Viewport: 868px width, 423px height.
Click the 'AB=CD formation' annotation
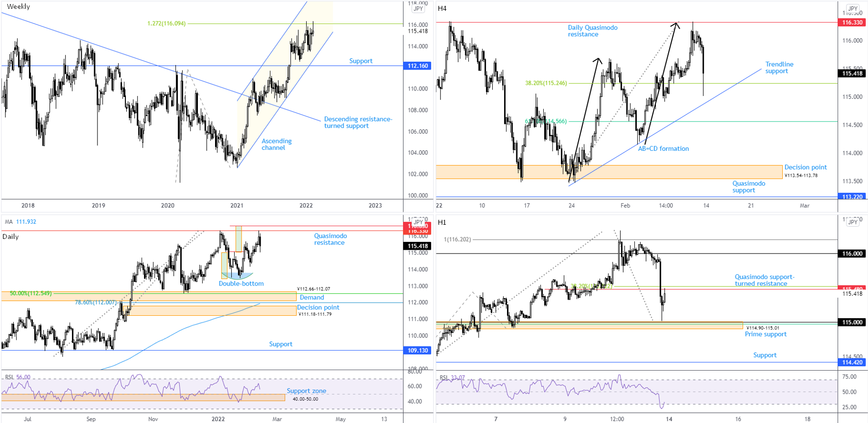(663, 149)
